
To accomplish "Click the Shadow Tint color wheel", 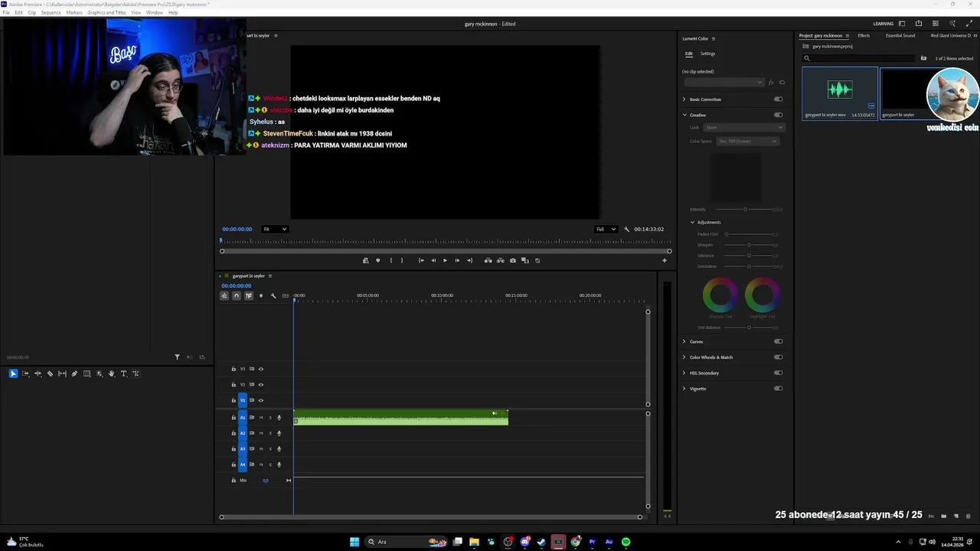I will tap(720, 295).
